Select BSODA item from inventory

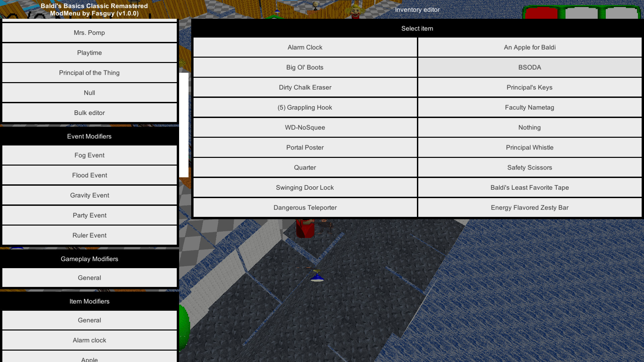pos(529,67)
